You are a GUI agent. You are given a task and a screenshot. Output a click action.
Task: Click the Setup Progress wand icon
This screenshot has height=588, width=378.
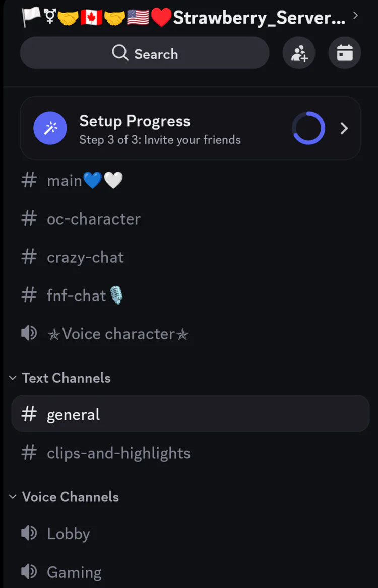coord(50,128)
